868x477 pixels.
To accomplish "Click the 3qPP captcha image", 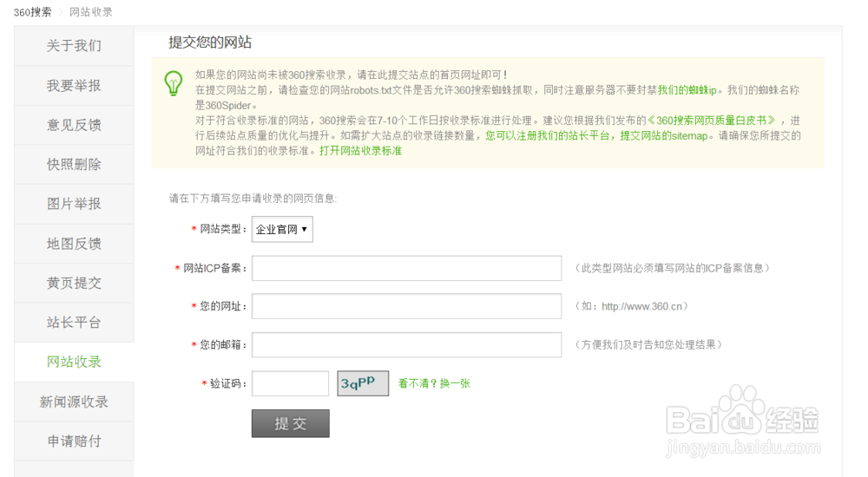I will 363,383.
